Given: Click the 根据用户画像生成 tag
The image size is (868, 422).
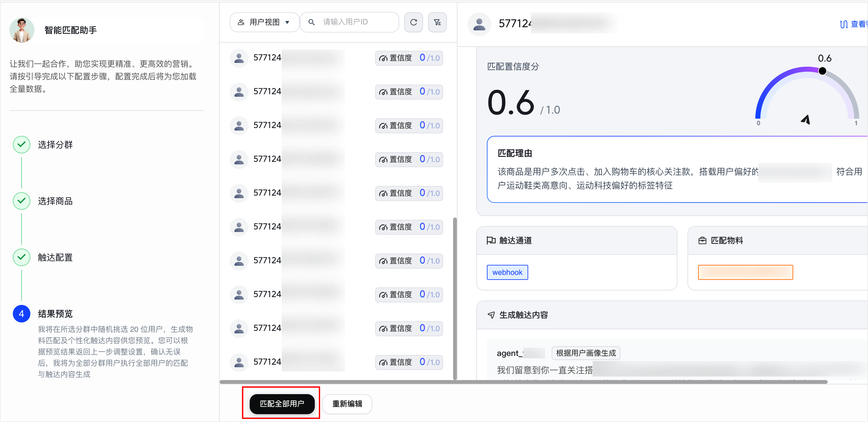Looking at the screenshot, I should (586, 353).
